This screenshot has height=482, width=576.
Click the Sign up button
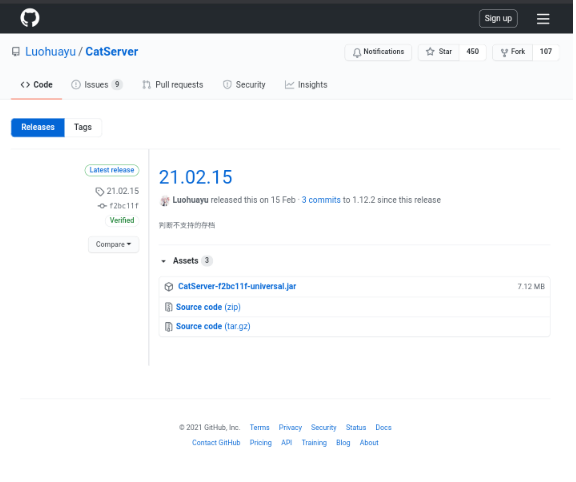(498, 18)
